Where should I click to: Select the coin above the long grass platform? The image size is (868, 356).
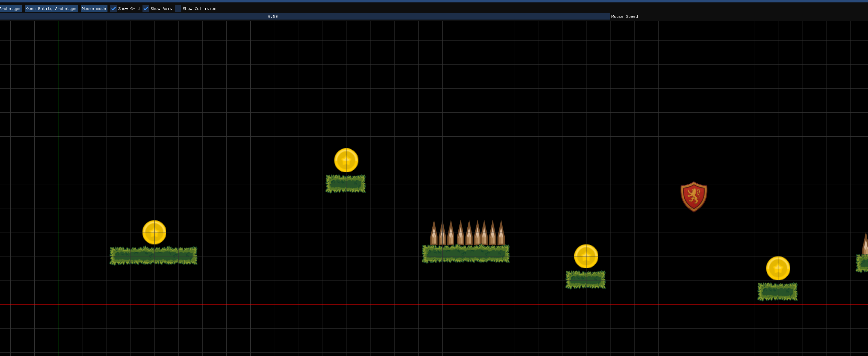(154, 232)
